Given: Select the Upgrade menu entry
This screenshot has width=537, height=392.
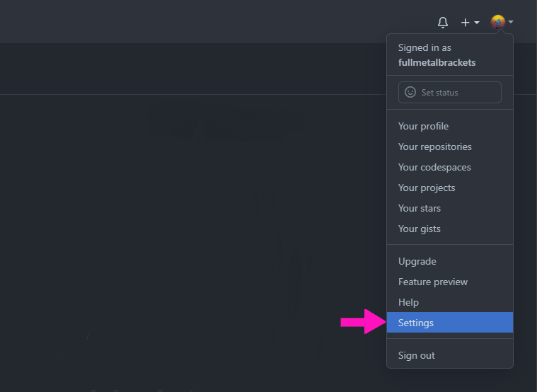Looking at the screenshot, I should [x=450, y=261].
